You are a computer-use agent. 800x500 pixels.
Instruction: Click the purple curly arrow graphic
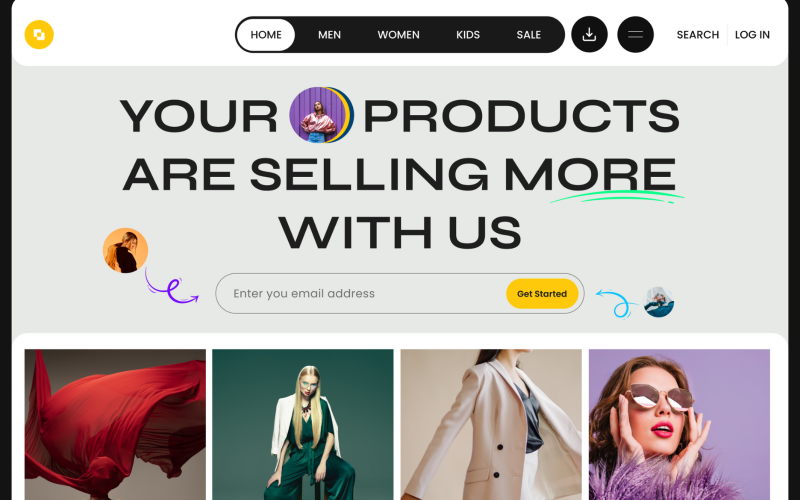(x=171, y=287)
